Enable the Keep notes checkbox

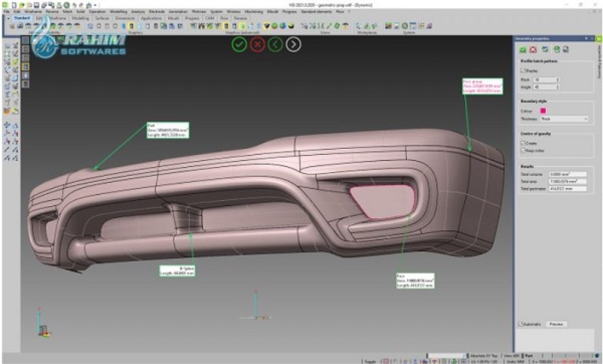pos(522,150)
